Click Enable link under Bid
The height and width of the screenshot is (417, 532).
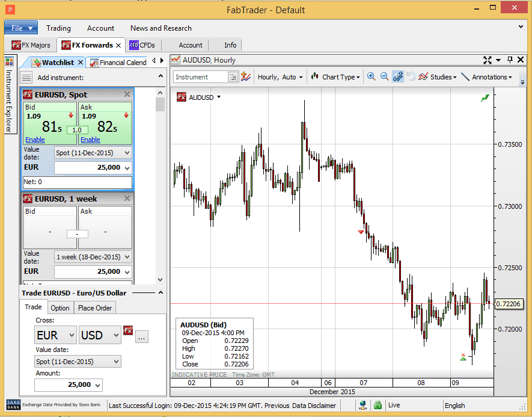(x=35, y=140)
